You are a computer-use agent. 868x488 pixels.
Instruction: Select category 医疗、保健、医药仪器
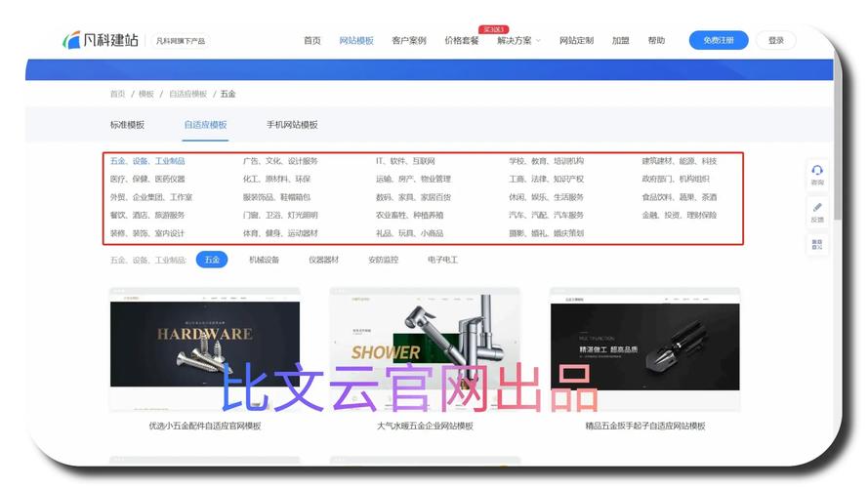(x=147, y=180)
